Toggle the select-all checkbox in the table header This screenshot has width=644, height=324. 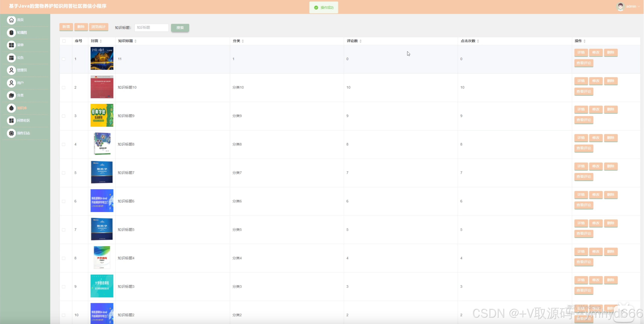point(64,41)
